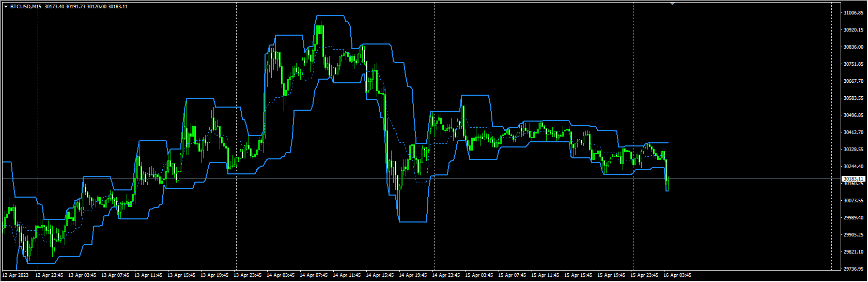Click the 14 Apr 07:45 time label
The height and width of the screenshot is (282, 868).
coord(314,275)
